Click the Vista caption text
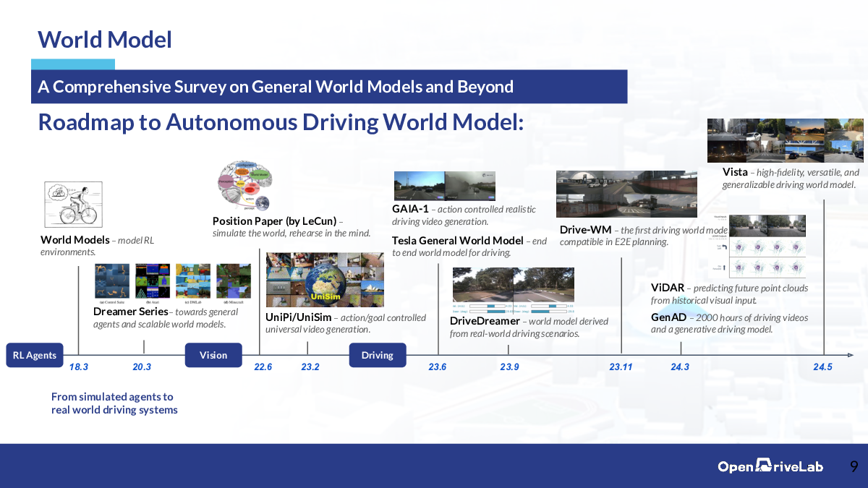The height and width of the screenshot is (488, 868). (x=791, y=178)
